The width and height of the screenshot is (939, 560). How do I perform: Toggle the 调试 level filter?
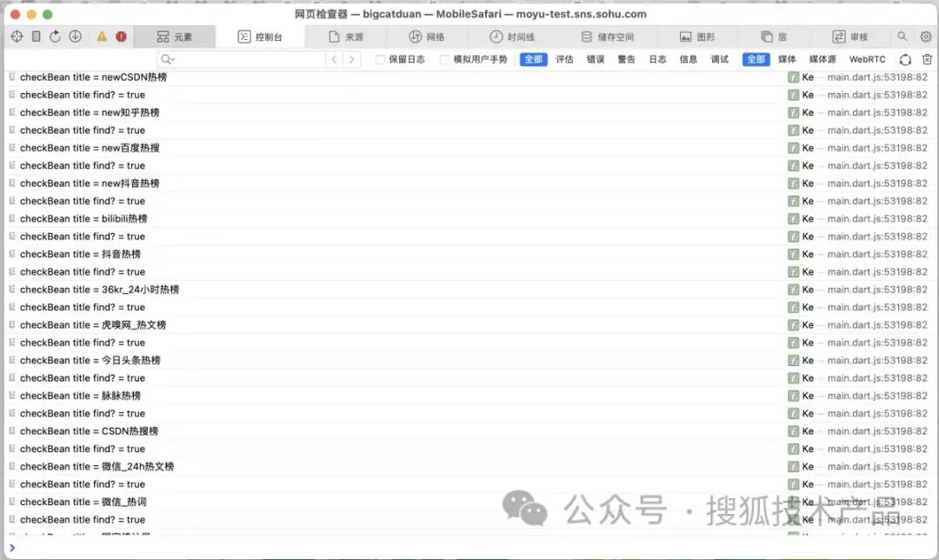(719, 59)
